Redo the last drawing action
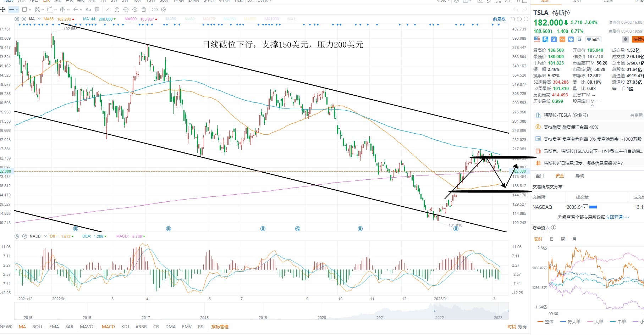The image size is (644, 335). coord(525,10)
